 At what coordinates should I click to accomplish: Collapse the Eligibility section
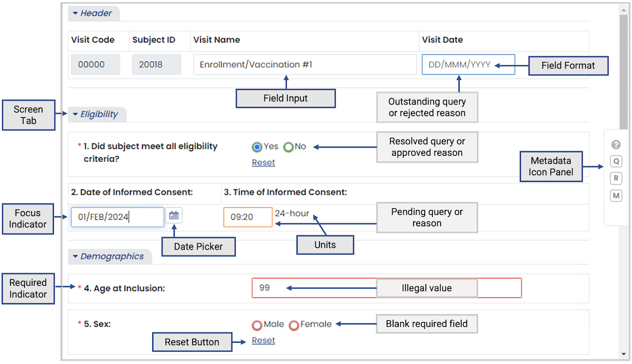click(75, 114)
